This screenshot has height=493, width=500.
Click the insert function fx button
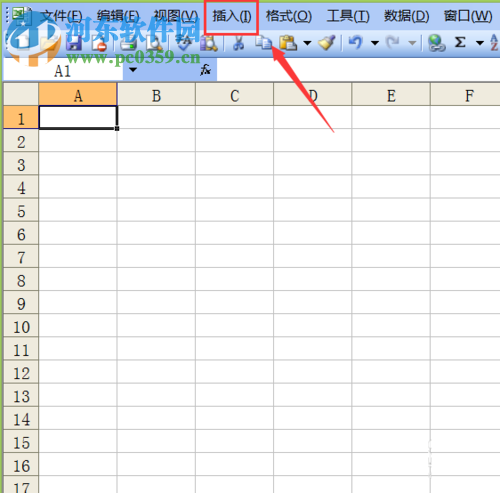(205, 70)
